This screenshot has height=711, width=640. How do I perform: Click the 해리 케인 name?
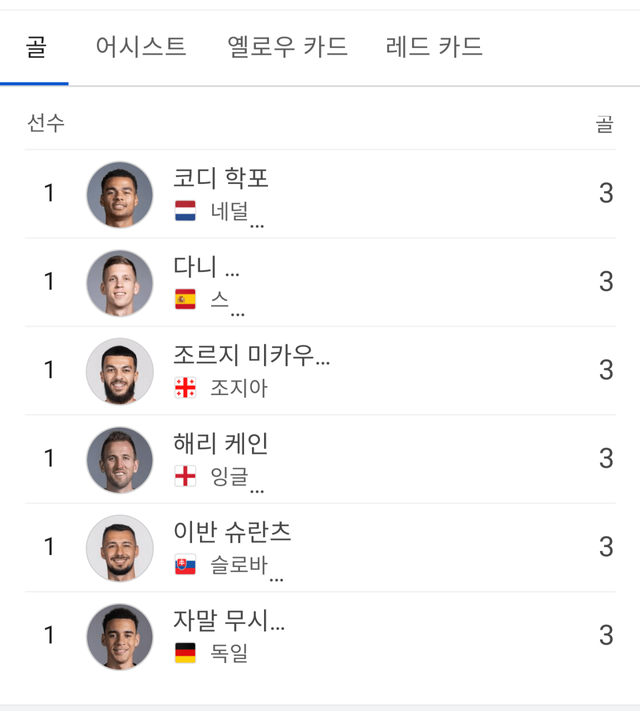[x=221, y=443]
